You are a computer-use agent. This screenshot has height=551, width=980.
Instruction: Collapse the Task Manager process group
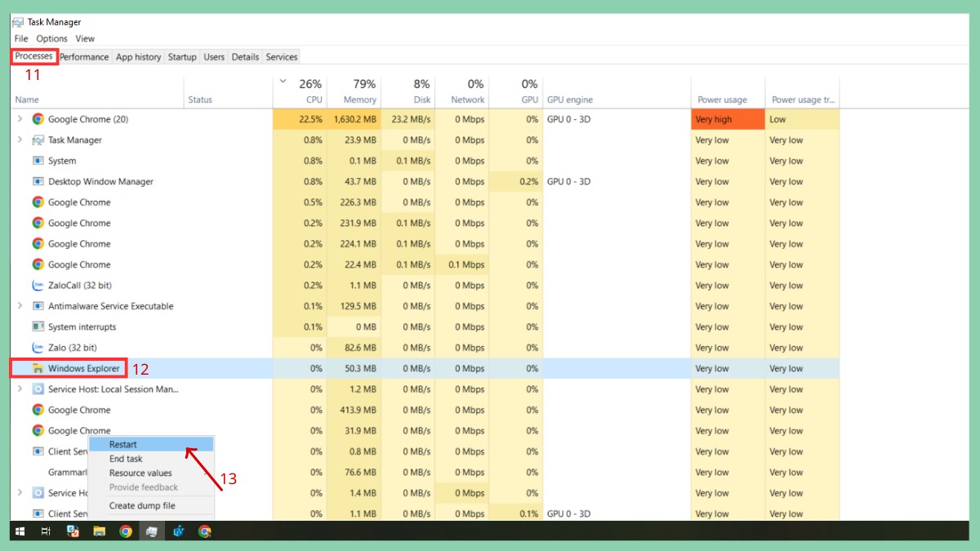click(x=18, y=140)
